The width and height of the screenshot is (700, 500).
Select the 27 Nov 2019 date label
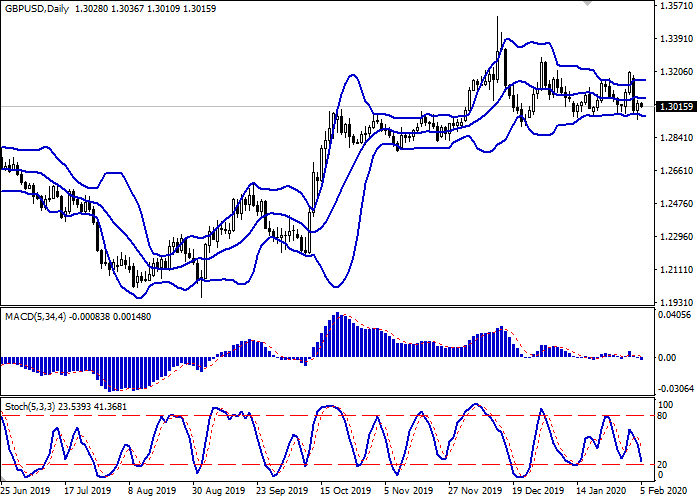(474, 491)
